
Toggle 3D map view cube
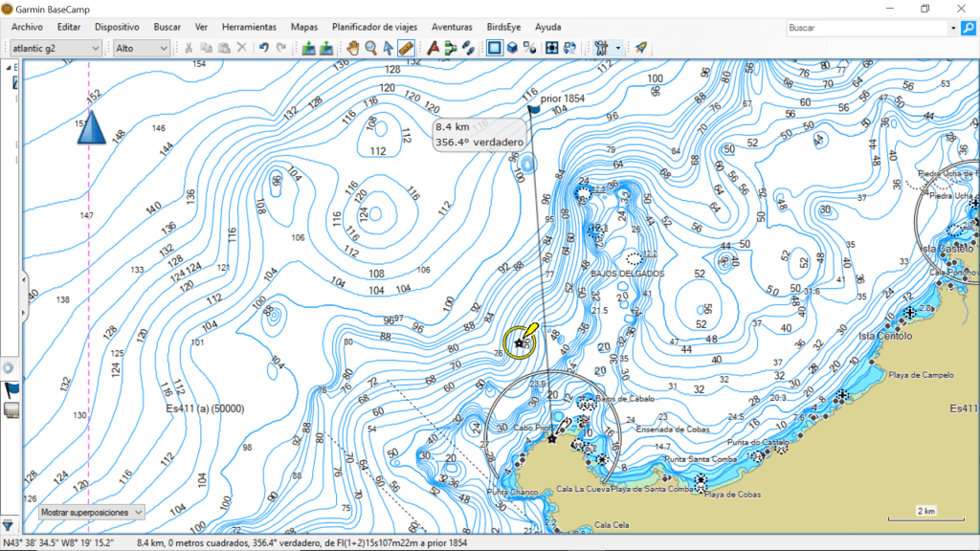click(x=513, y=47)
